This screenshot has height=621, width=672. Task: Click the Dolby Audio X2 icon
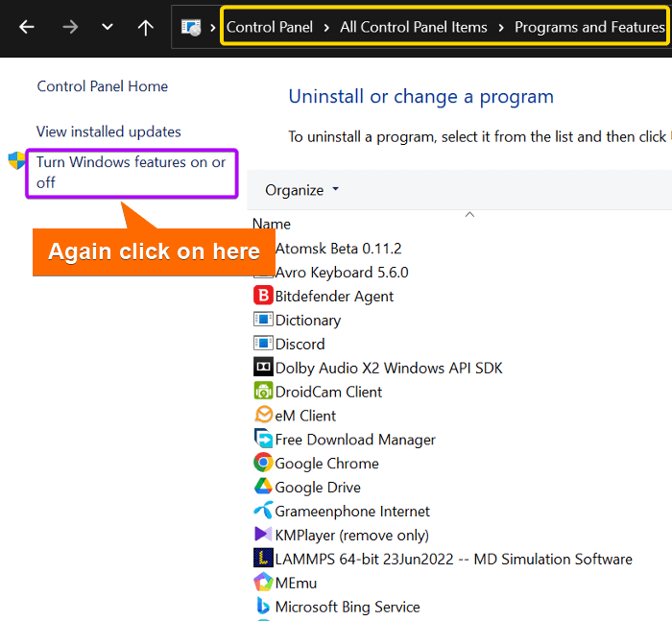(x=263, y=367)
